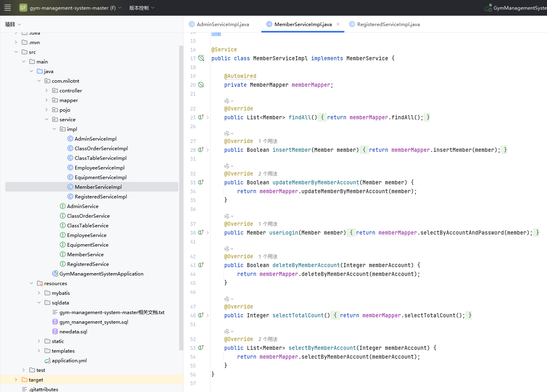Open .gitattributes file in tree
Image resolution: width=547 pixels, height=392 pixels.
tap(40, 389)
